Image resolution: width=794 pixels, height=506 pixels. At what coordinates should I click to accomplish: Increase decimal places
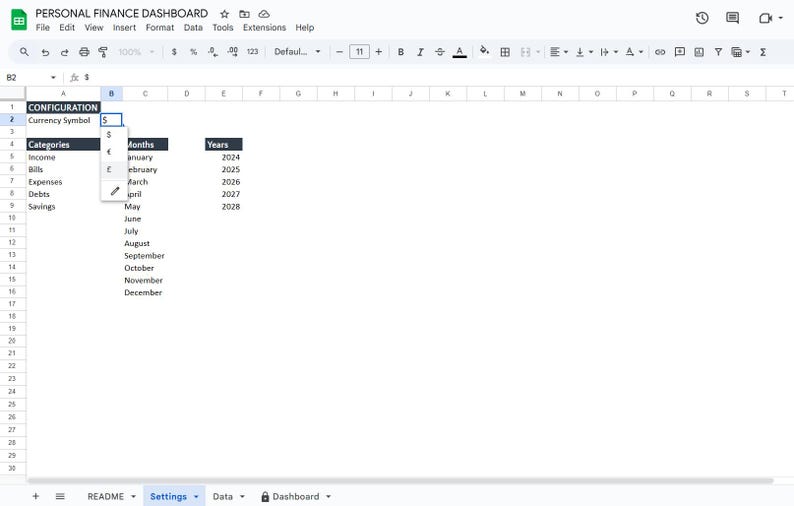pos(232,52)
